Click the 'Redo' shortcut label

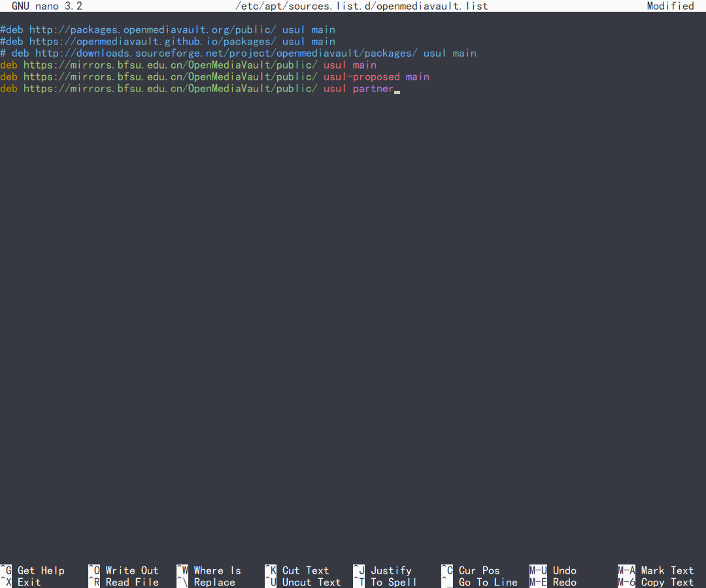[x=565, y=582]
